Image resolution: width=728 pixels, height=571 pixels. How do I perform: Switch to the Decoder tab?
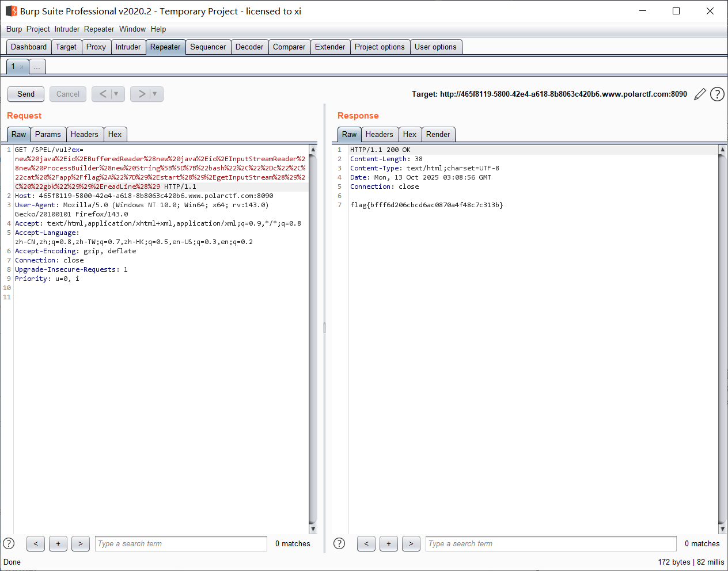(249, 47)
